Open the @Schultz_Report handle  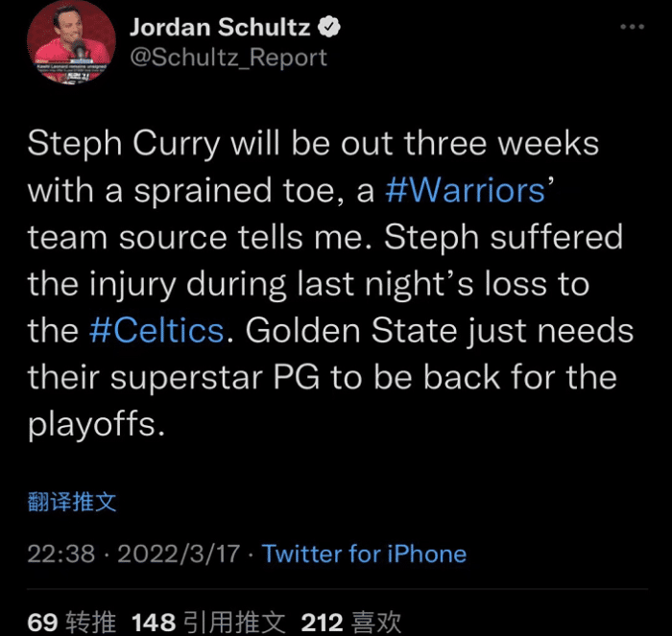click(228, 58)
